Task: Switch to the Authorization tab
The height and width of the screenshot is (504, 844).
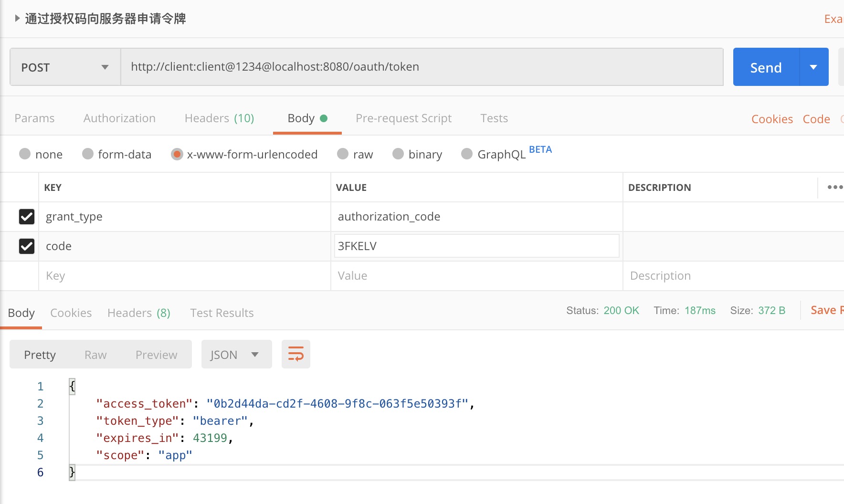Action: [x=119, y=118]
